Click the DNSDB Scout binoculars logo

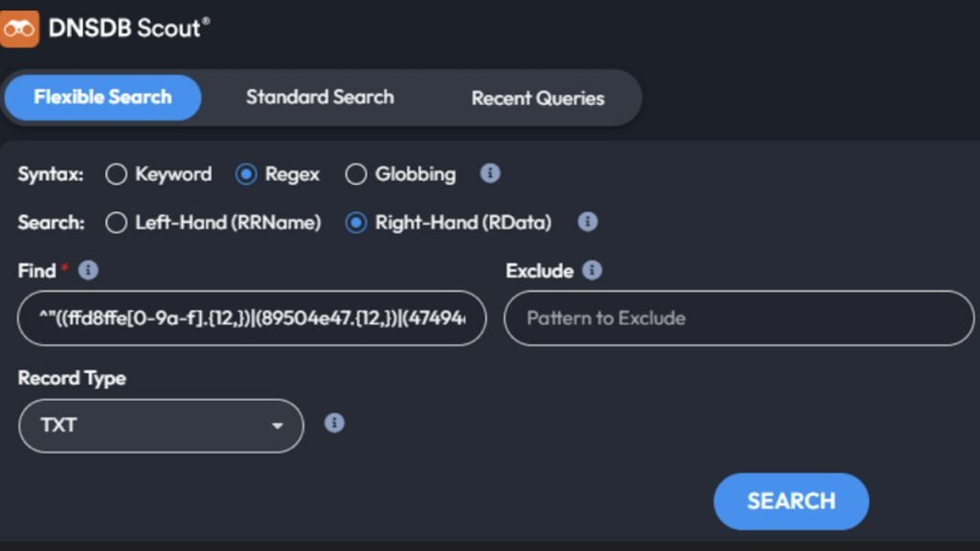coord(19,29)
